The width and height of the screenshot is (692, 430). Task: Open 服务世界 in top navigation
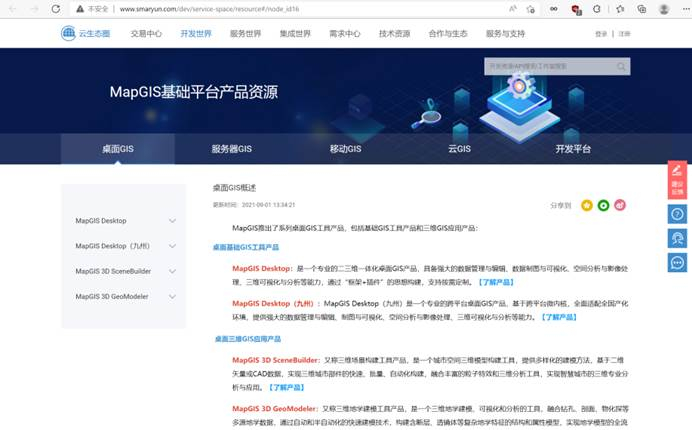click(245, 34)
